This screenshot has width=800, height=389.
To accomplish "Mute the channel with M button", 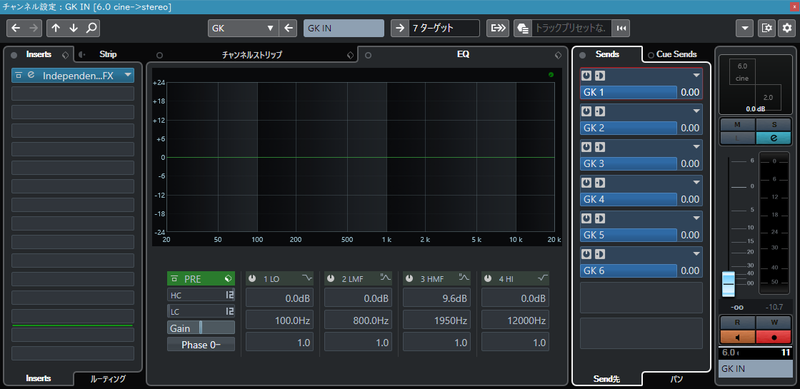I will 738,125.
